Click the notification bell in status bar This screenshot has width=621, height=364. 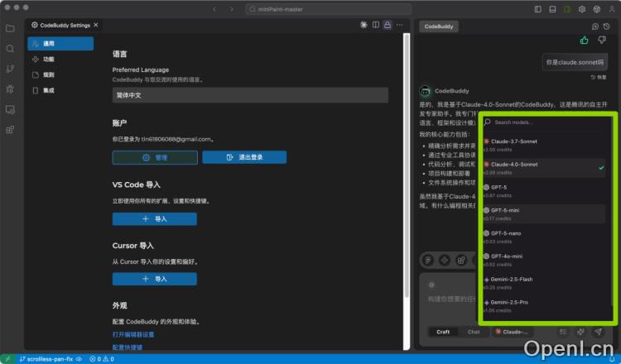click(612, 359)
